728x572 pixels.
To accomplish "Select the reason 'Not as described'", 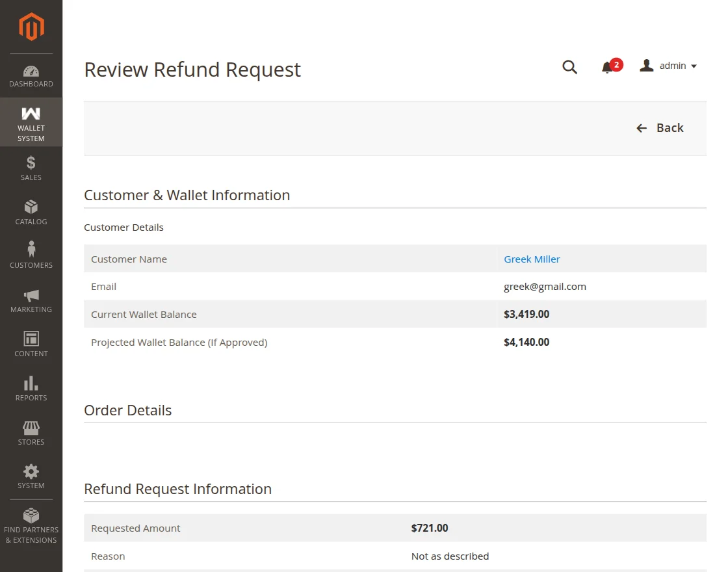I will 450,556.
